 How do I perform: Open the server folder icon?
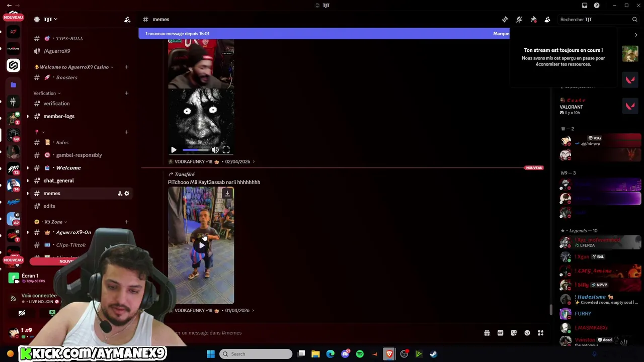tap(14, 85)
